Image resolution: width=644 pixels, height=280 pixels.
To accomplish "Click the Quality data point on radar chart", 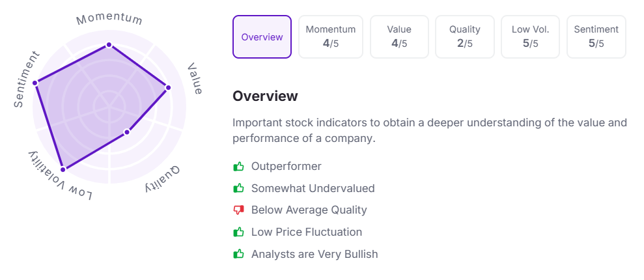I will [x=127, y=132].
